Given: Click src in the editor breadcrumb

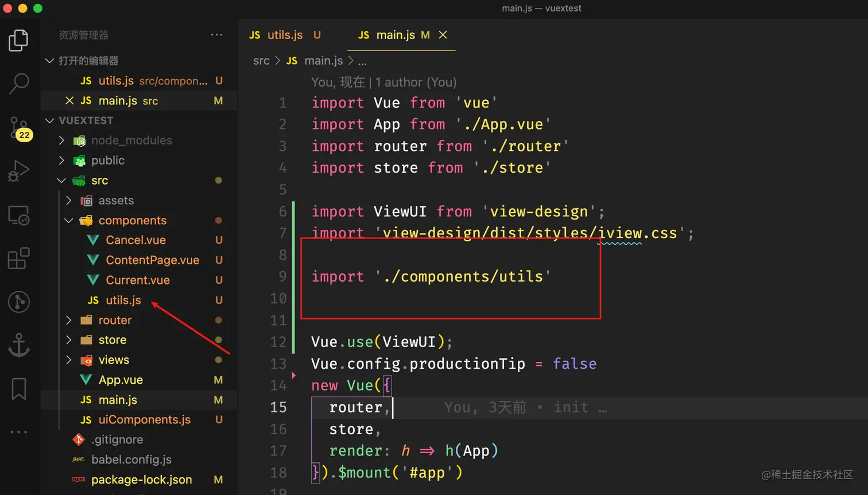Looking at the screenshot, I should [x=261, y=61].
